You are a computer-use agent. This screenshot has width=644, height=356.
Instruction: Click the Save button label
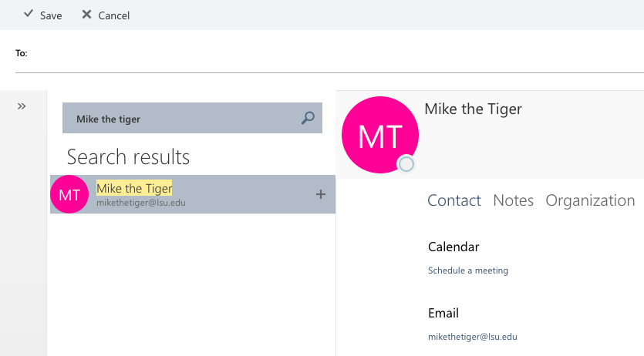51,15
